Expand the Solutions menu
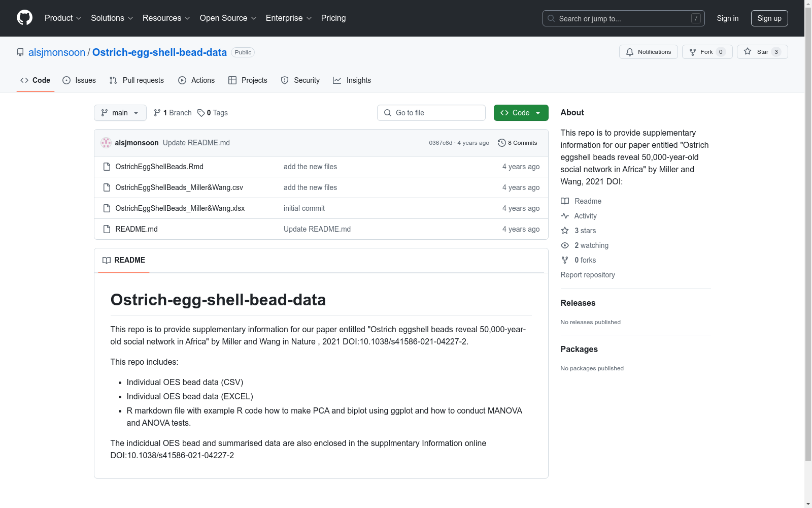 (112, 18)
